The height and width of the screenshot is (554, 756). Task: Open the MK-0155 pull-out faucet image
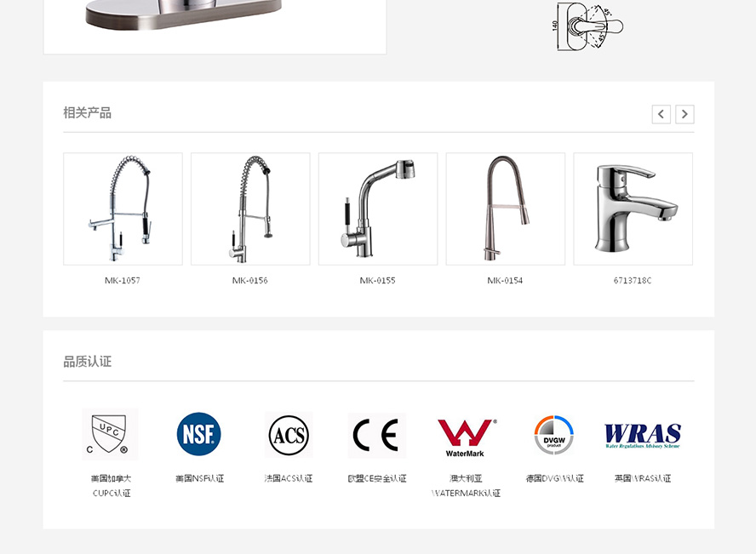tap(378, 208)
